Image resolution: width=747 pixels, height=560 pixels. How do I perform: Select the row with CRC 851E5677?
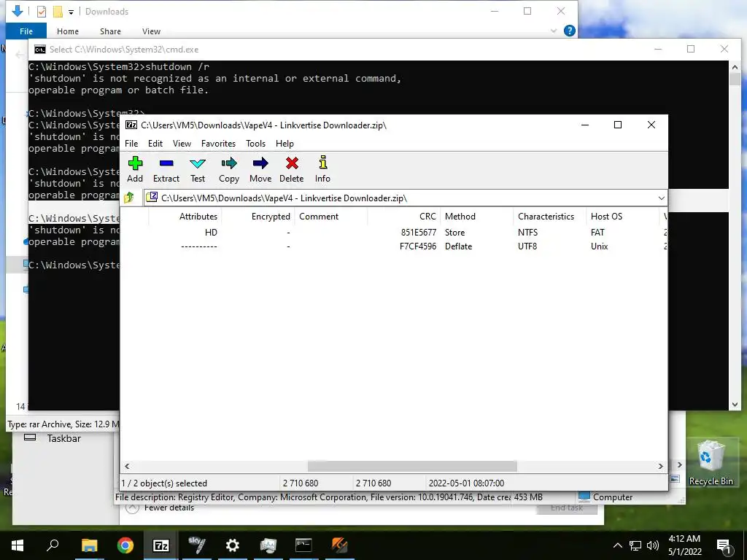pos(394,233)
